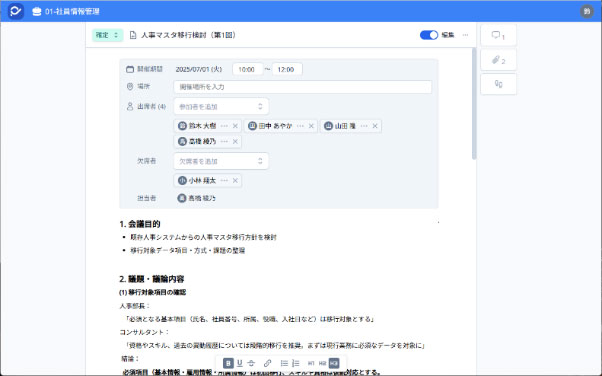Click the calendar icon beside 開催期間
602x376 pixels.
tap(130, 69)
